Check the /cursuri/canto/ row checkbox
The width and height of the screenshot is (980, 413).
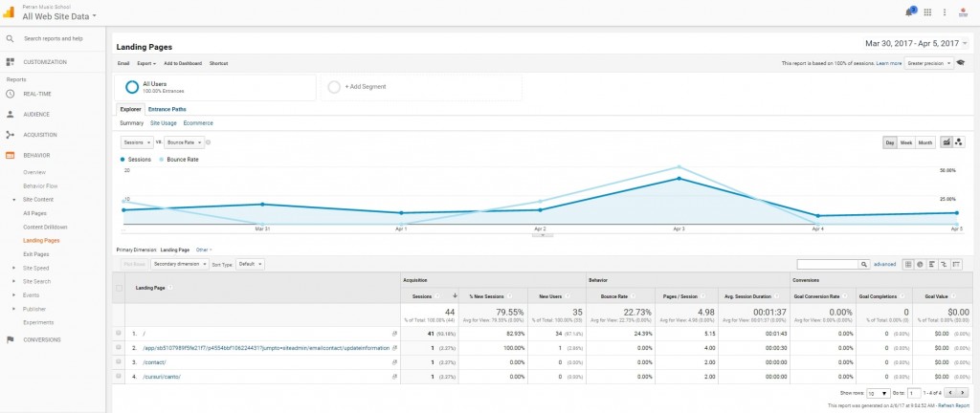tap(119, 376)
